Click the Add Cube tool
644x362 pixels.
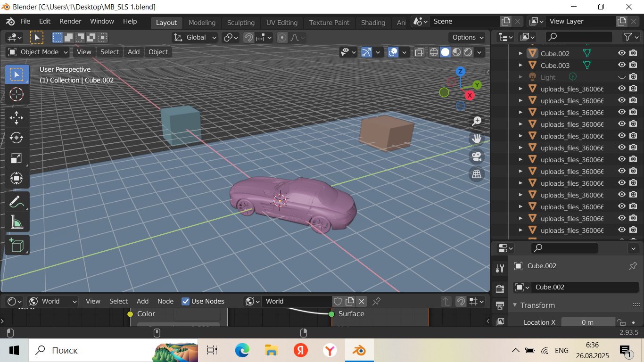pos(17,245)
